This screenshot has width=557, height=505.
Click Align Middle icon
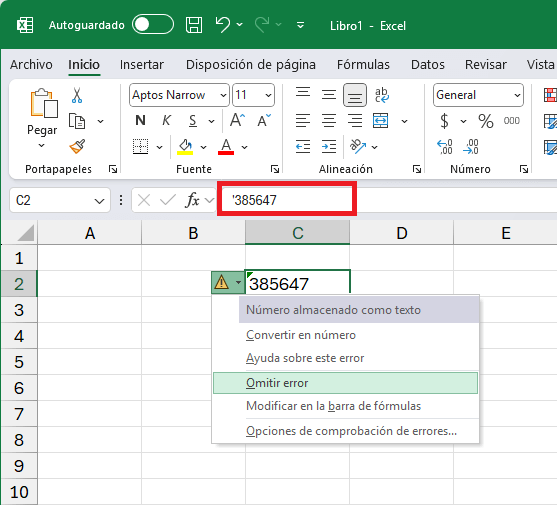pyautogui.click(x=329, y=94)
